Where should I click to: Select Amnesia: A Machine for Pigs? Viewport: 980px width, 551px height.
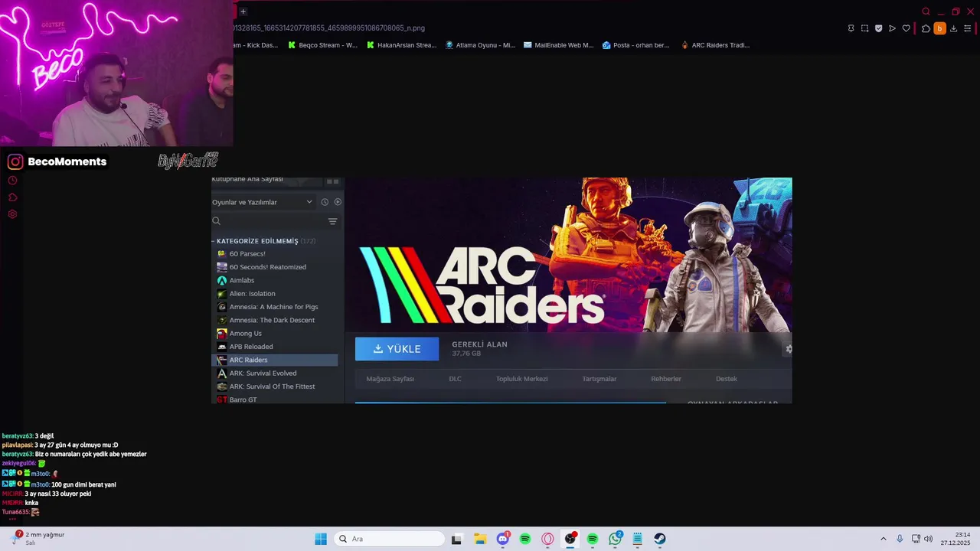(274, 307)
